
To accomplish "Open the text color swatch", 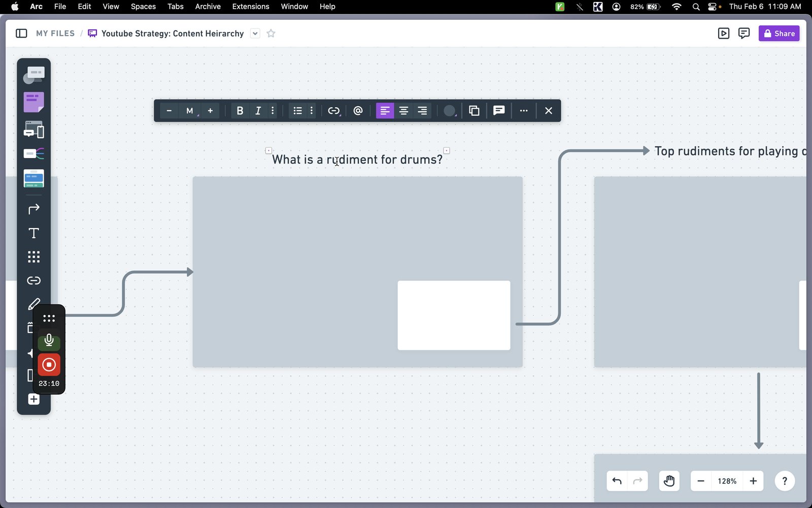I will (x=450, y=111).
